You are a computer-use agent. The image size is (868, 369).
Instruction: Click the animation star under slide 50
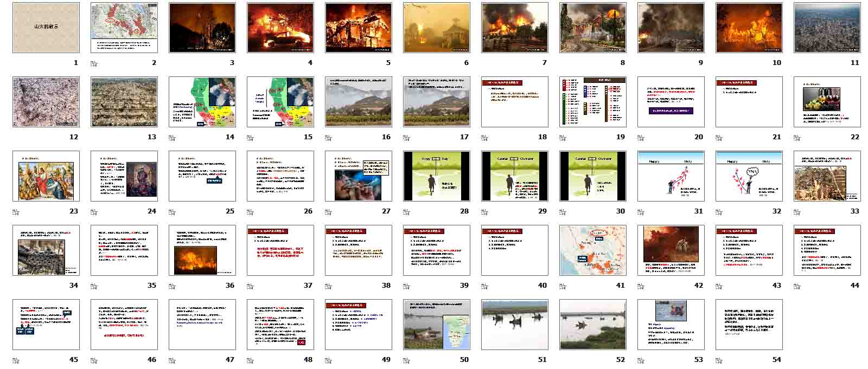[x=406, y=359]
